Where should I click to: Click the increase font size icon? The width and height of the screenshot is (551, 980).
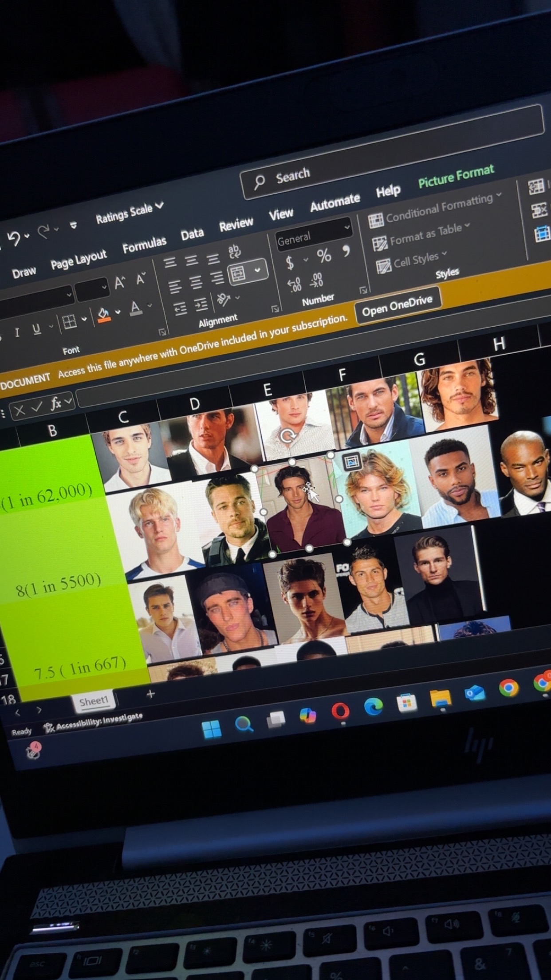(x=120, y=283)
